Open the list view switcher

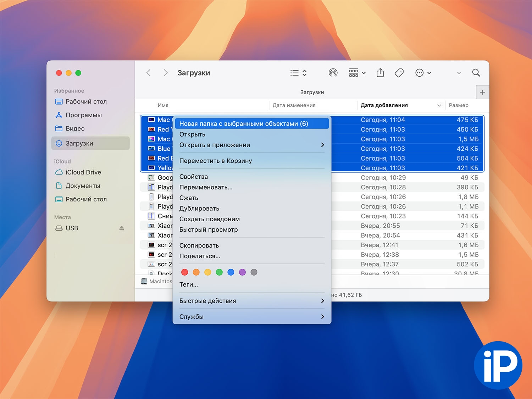[298, 73]
